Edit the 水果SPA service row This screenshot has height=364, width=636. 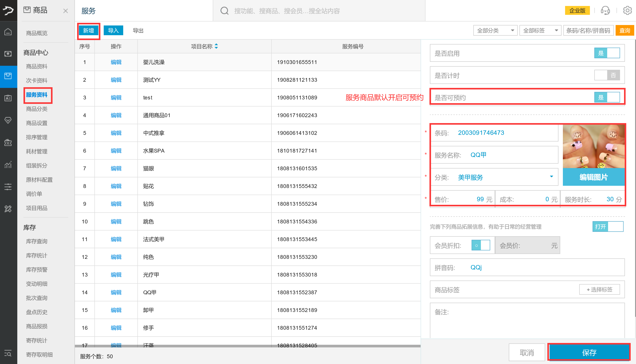pos(116,151)
